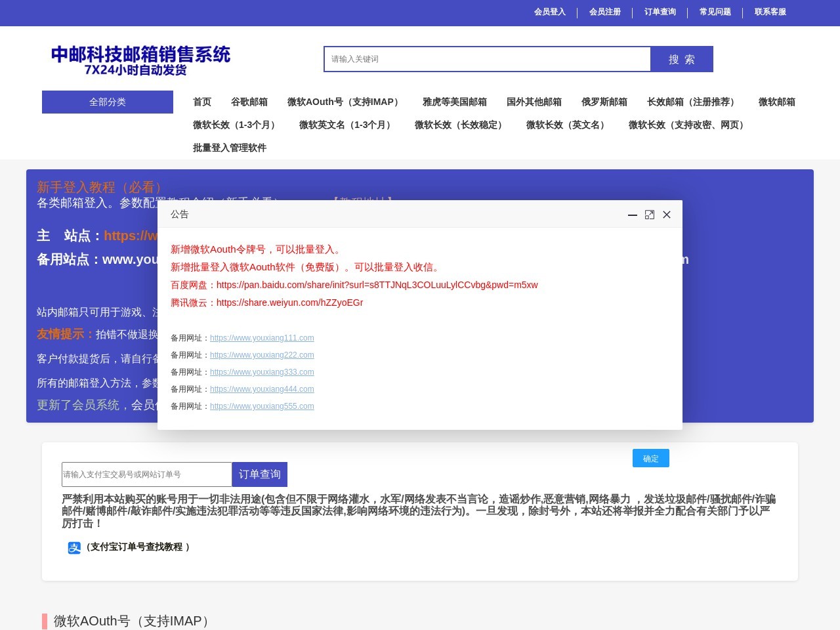Image resolution: width=840 pixels, height=630 pixels.
Task: Open the 全部分类 category menu
Action: pyautogui.click(x=108, y=102)
